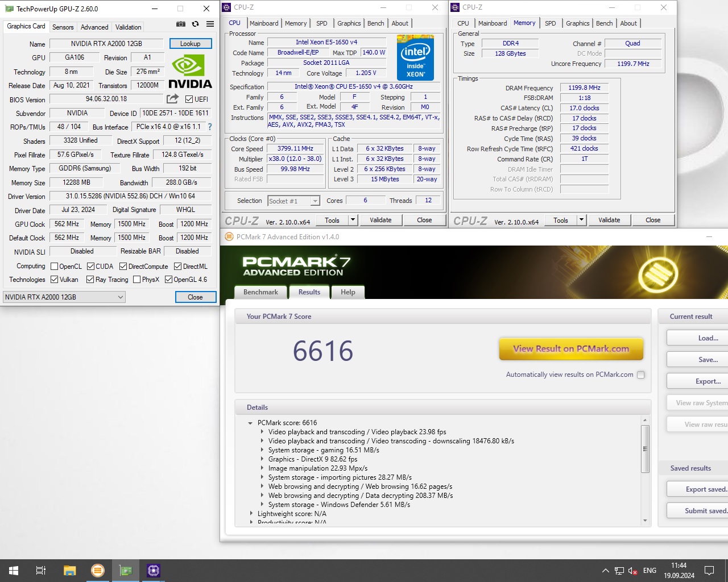Screen dimensions: 728x582
Task: Open the Mainboard tab in left CPU-Z
Action: (264, 23)
